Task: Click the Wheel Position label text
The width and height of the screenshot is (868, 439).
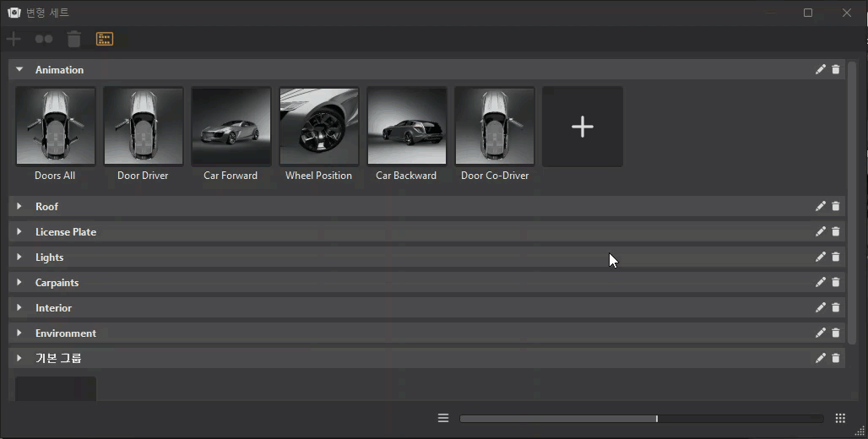Action: tap(319, 176)
